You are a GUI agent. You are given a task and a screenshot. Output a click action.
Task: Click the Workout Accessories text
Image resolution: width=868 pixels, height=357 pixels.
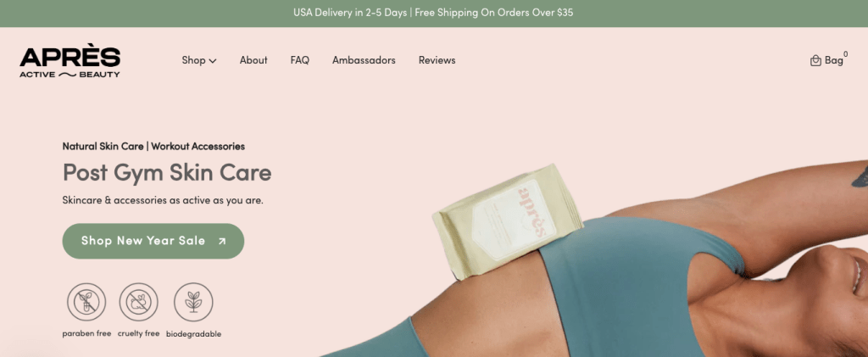[198, 147]
